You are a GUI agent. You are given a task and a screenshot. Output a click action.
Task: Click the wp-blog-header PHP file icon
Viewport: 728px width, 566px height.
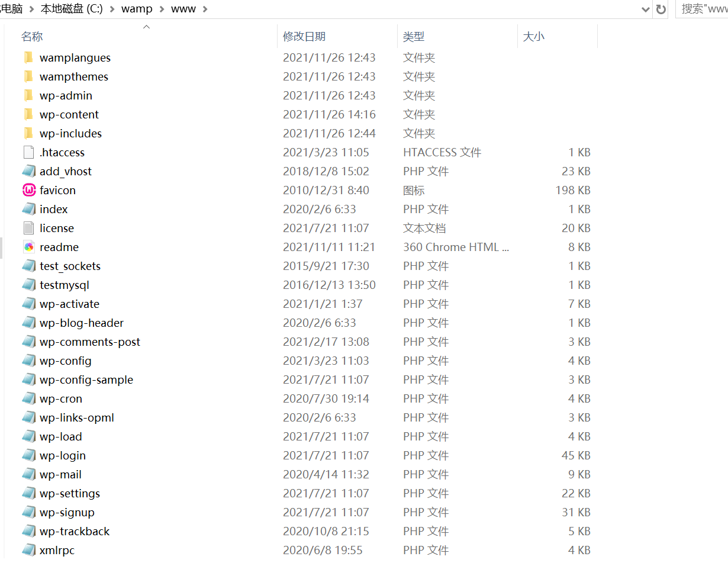click(29, 323)
